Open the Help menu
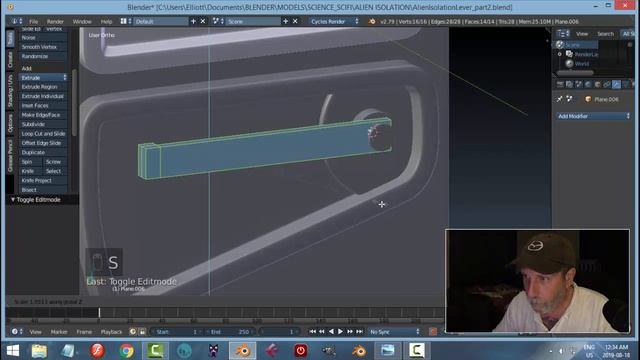Viewport: 640px width, 360px height. (x=106, y=21)
